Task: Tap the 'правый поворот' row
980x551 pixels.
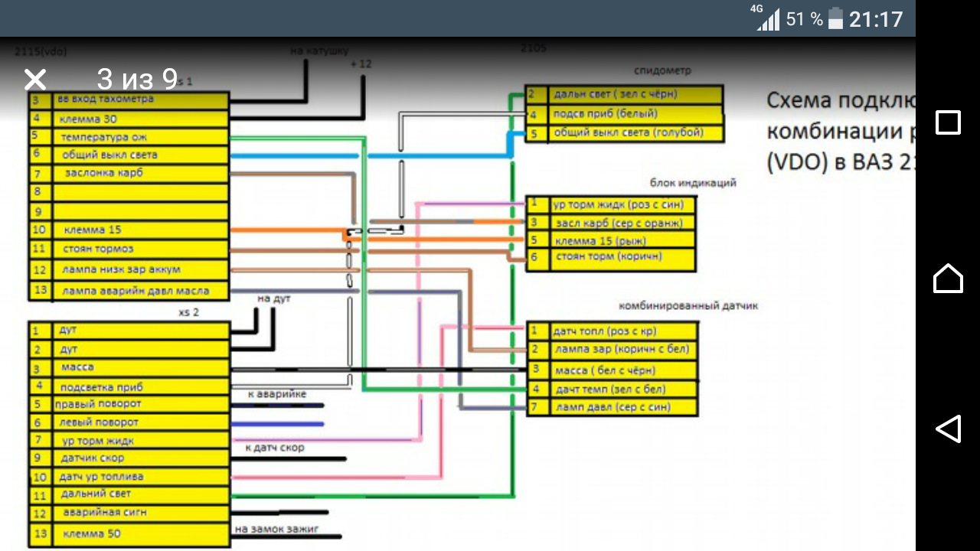Action: point(129,404)
